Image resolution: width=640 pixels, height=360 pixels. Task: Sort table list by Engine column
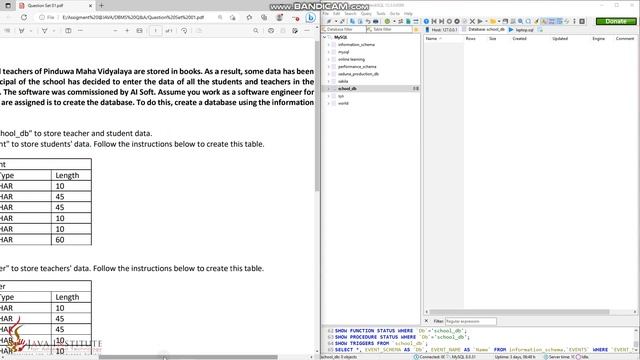click(x=599, y=38)
